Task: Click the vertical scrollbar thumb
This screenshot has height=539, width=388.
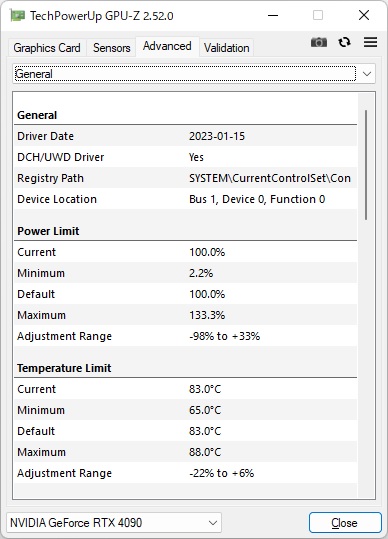Action: pos(366,165)
